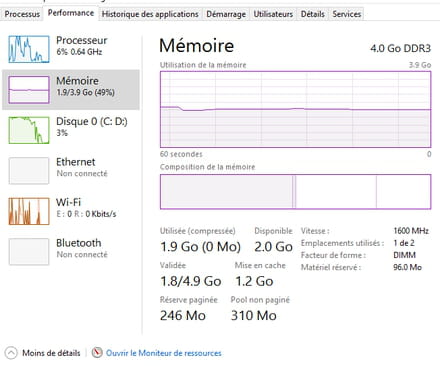This screenshot has height=366, width=440.
Task: Select the Wi-Fi orange graph thumbnail
Action: click(29, 211)
